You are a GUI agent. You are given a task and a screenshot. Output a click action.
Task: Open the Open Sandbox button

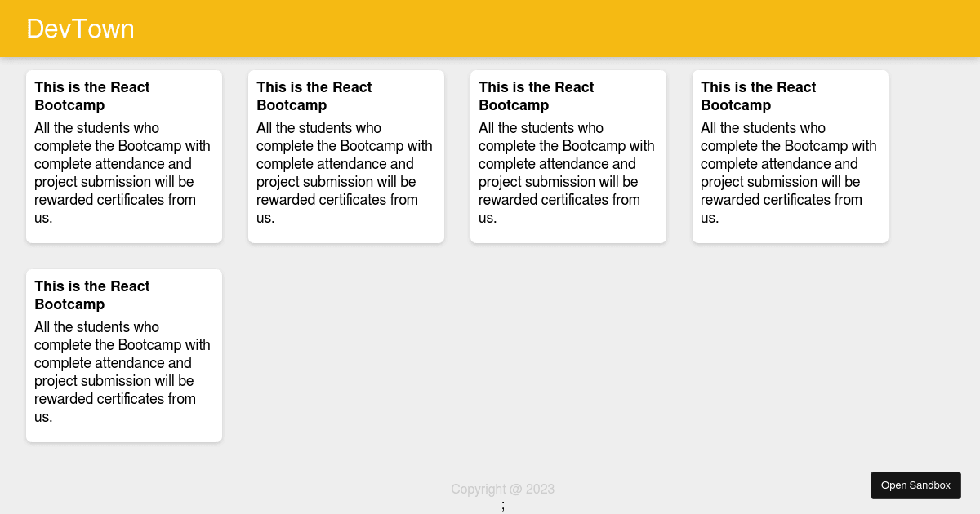(915, 485)
